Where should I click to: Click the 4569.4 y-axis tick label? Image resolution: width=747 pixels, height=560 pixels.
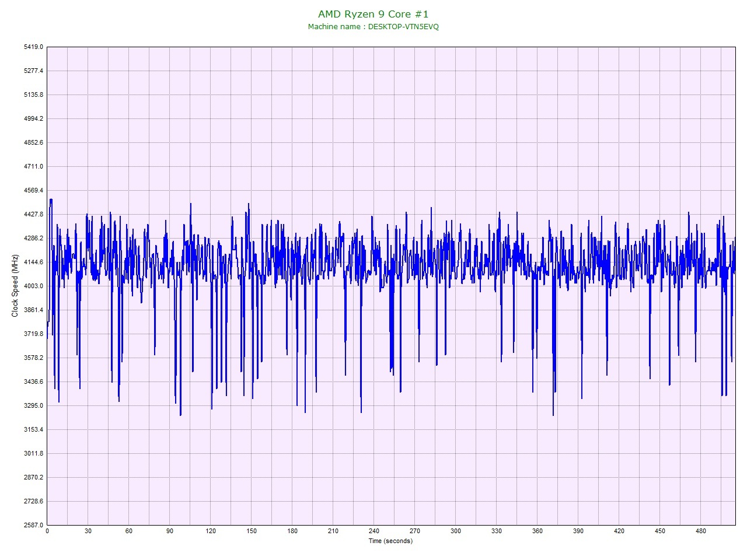click(x=33, y=190)
